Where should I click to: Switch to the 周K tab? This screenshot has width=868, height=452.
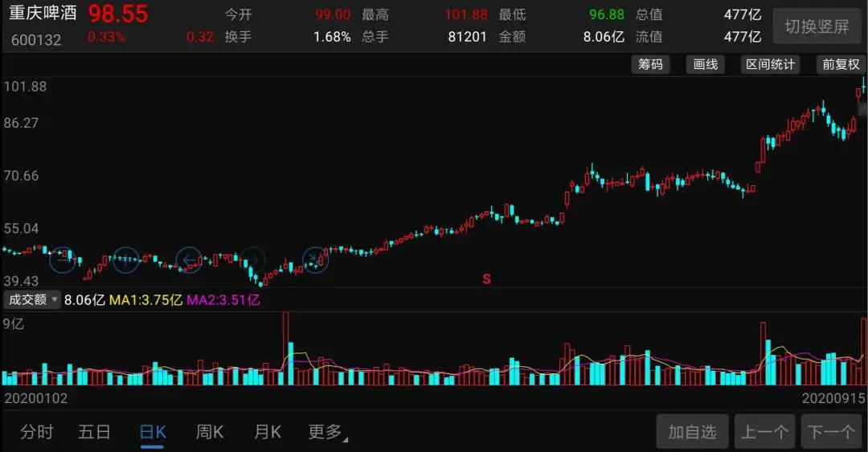tap(210, 432)
